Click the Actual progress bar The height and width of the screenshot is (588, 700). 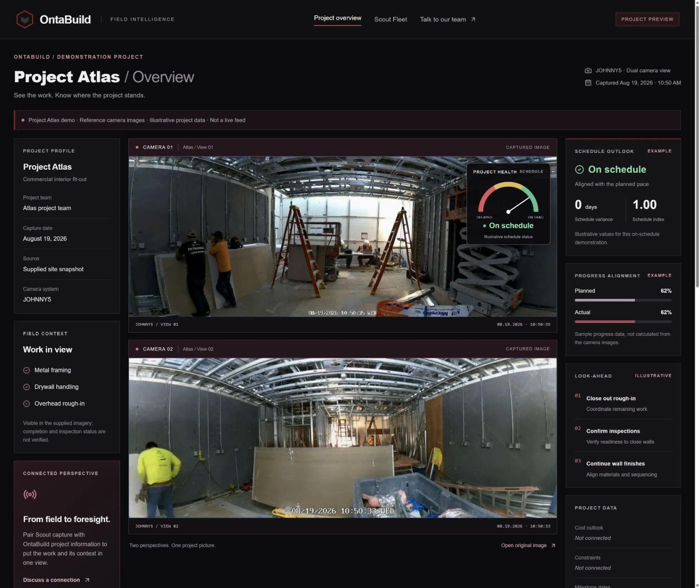click(623, 322)
